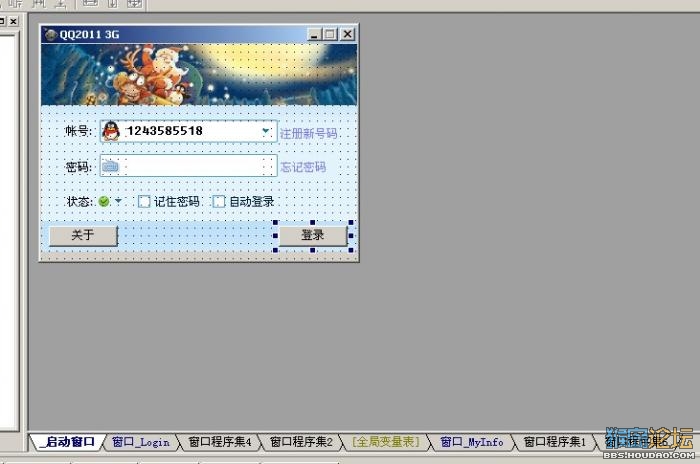
Task: Close the QQ2011 3G window
Action: point(347,34)
